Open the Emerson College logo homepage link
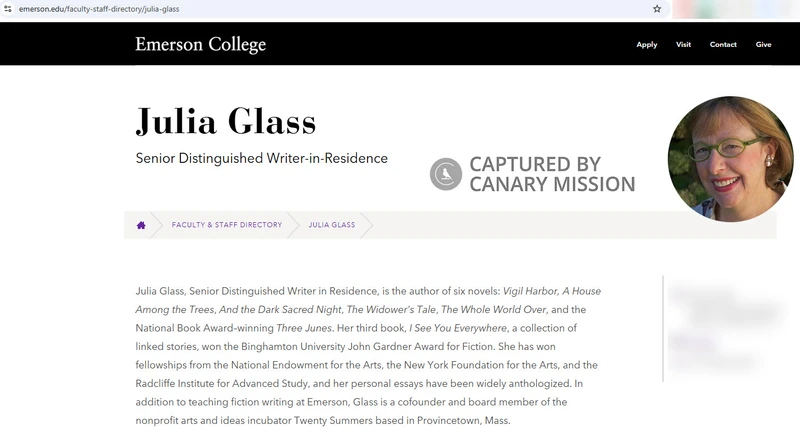Image resolution: width=800 pixels, height=431 pixels. [x=201, y=44]
